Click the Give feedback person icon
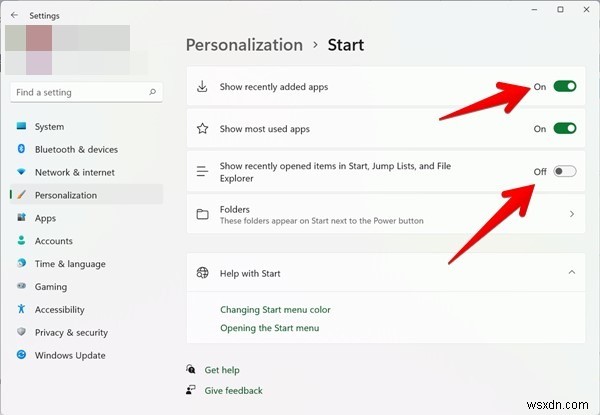Image resolution: width=600 pixels, height=415 pixels. [x=191, y=390]
